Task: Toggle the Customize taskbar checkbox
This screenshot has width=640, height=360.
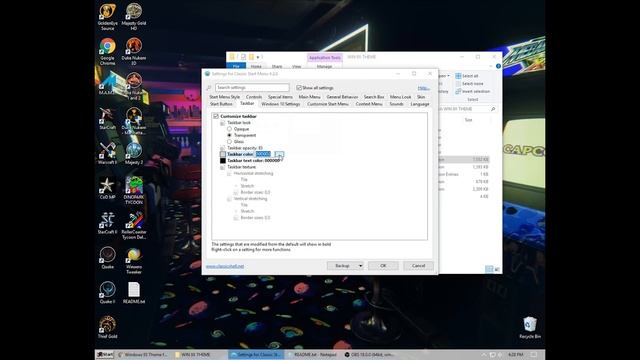Action: [x=216, y=116]
